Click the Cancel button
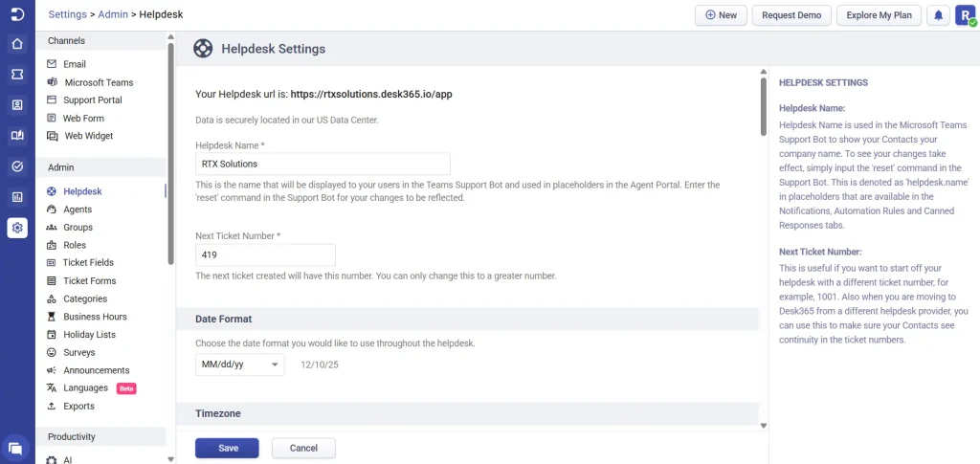This screenshot has height=464, width=980. point(303,448)
